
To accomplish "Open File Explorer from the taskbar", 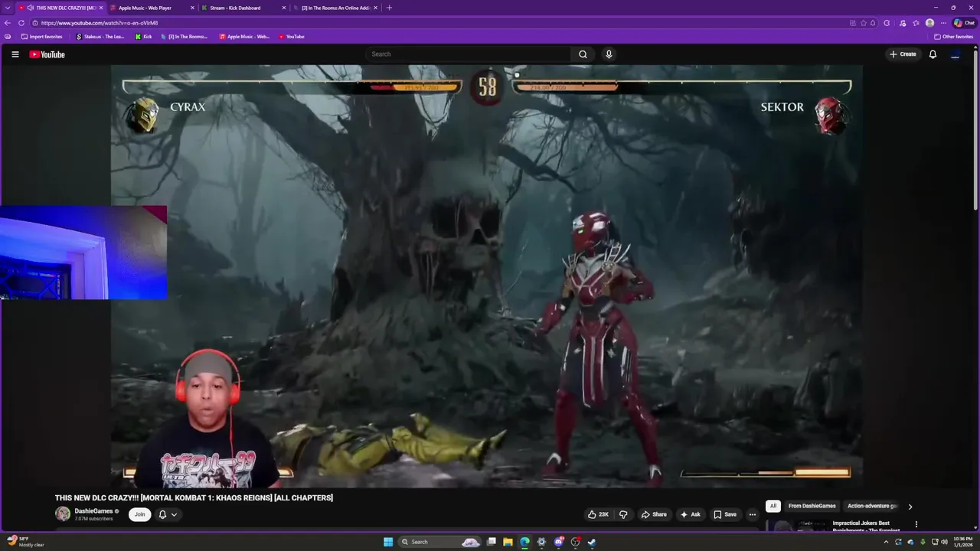I will 508,542.
